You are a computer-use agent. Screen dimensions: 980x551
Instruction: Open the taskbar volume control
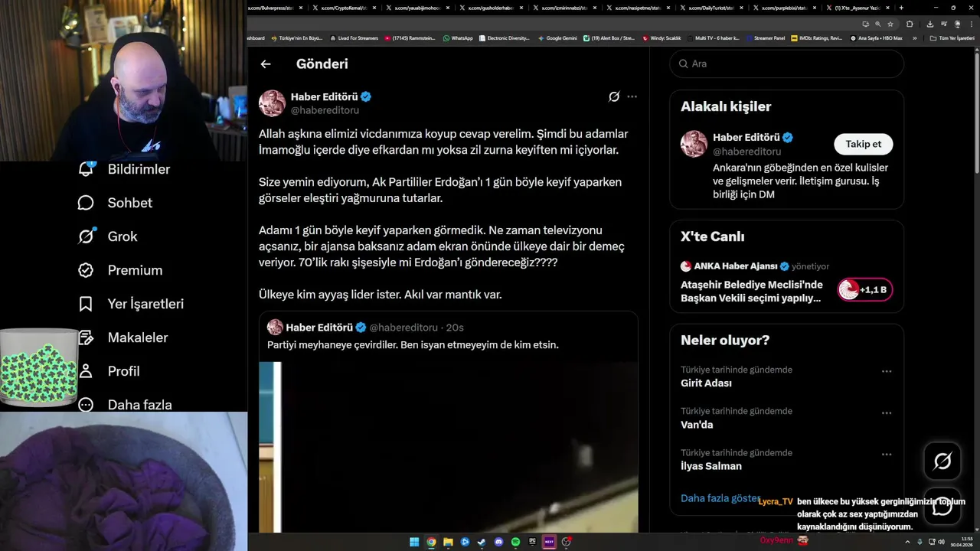tap(941, 542)
